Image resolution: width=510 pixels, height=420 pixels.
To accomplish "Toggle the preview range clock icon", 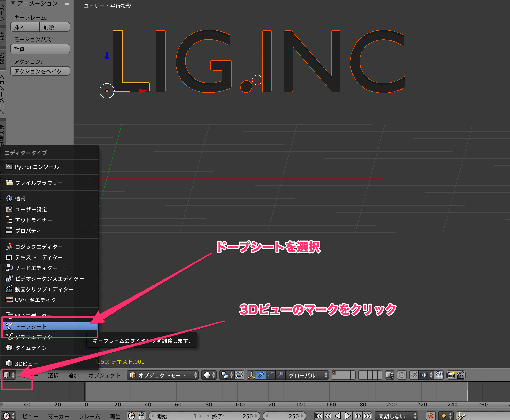I will coord(131,416).
